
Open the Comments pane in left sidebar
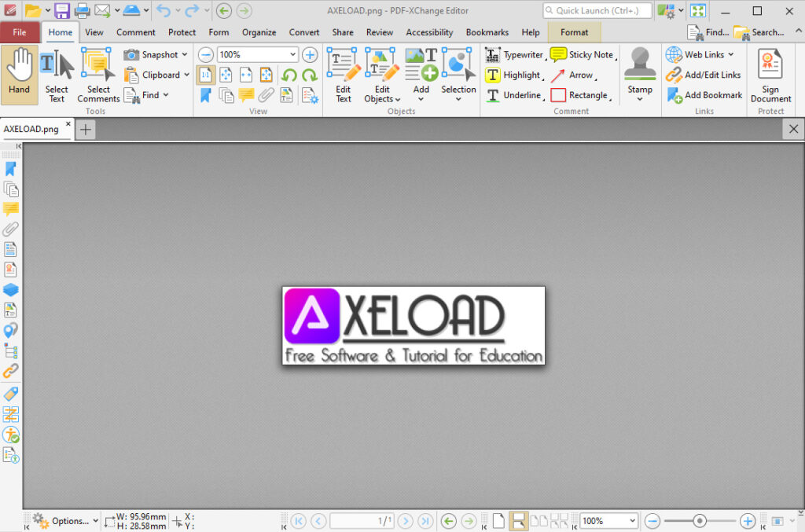pyautogui.click(x=10, y=209)
